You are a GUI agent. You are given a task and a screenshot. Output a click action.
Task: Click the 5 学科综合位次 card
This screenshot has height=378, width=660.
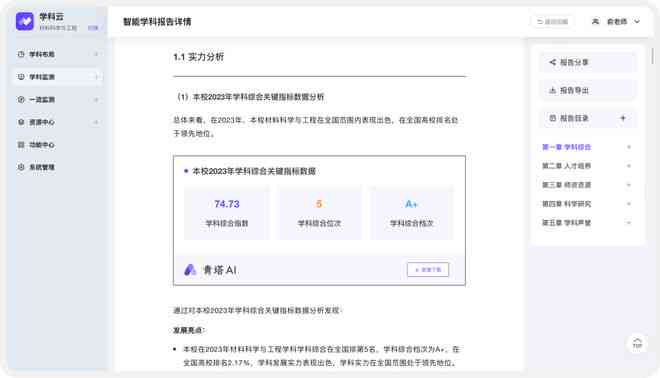coord(319,213)
